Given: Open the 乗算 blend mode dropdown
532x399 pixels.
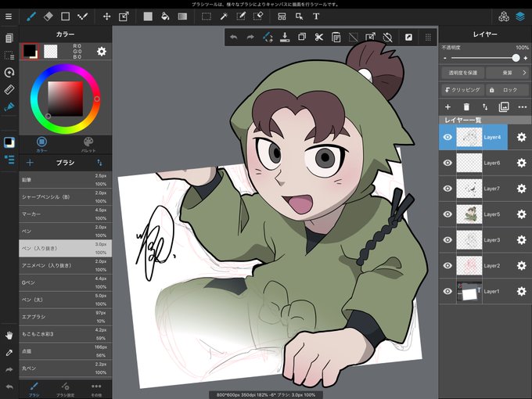Looking at the screenshot, I should point(508,73).
